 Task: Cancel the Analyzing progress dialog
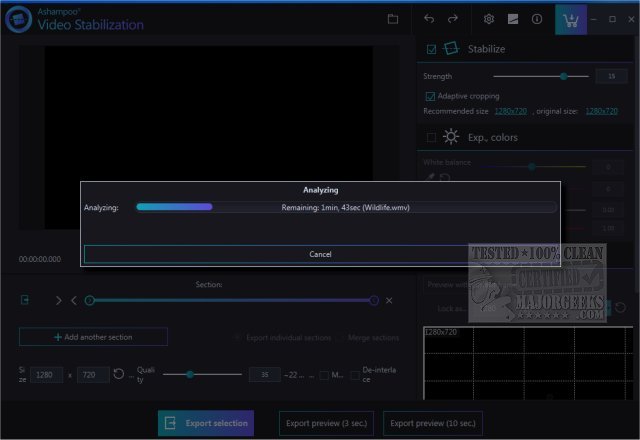click(320, 254)
